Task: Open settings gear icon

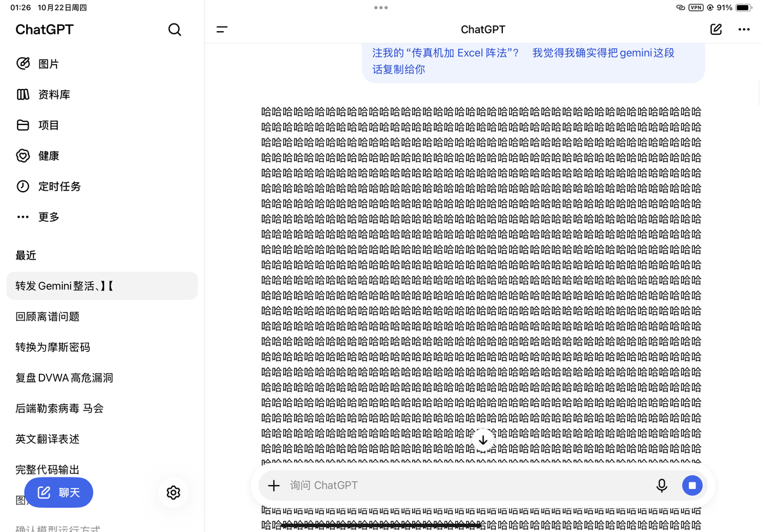Action: 173,492
